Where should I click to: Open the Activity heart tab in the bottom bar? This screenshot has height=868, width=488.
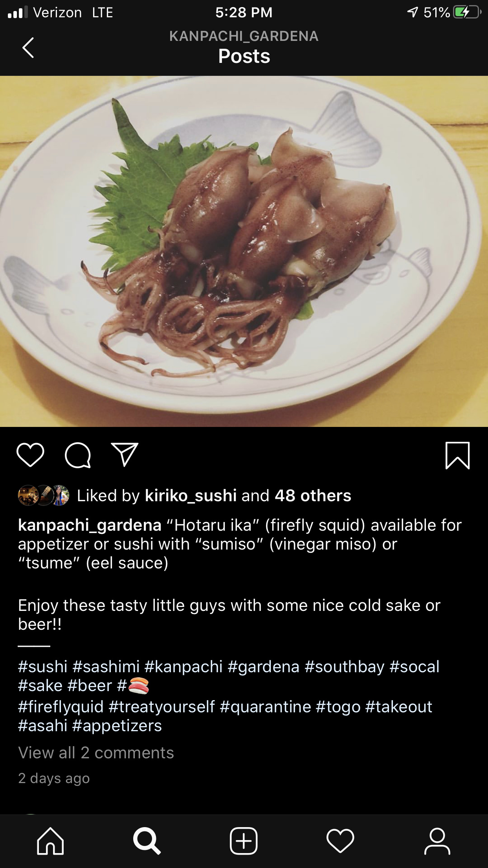click(340, 841)
